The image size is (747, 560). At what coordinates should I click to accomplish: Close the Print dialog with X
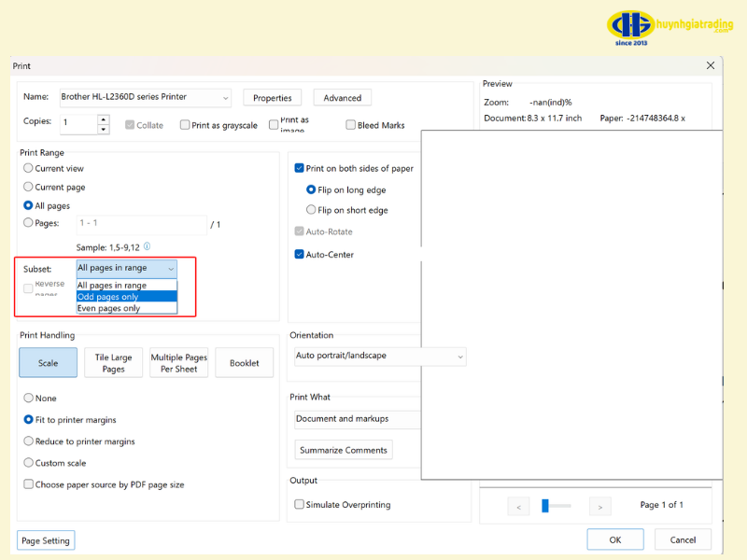(711, 65)
